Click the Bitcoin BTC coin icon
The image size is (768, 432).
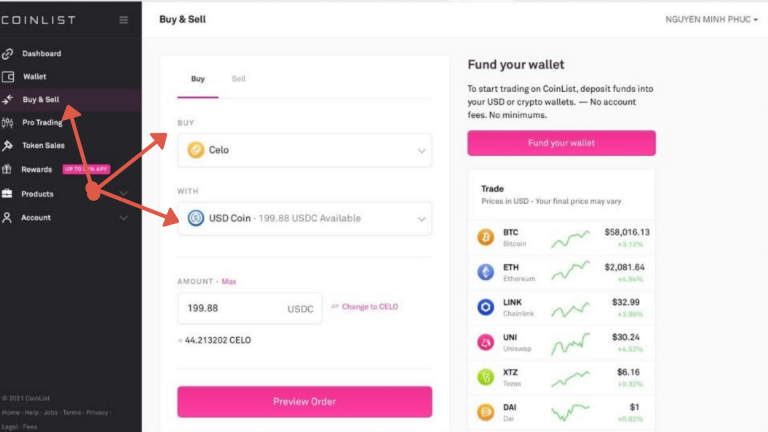coord(486,237)
